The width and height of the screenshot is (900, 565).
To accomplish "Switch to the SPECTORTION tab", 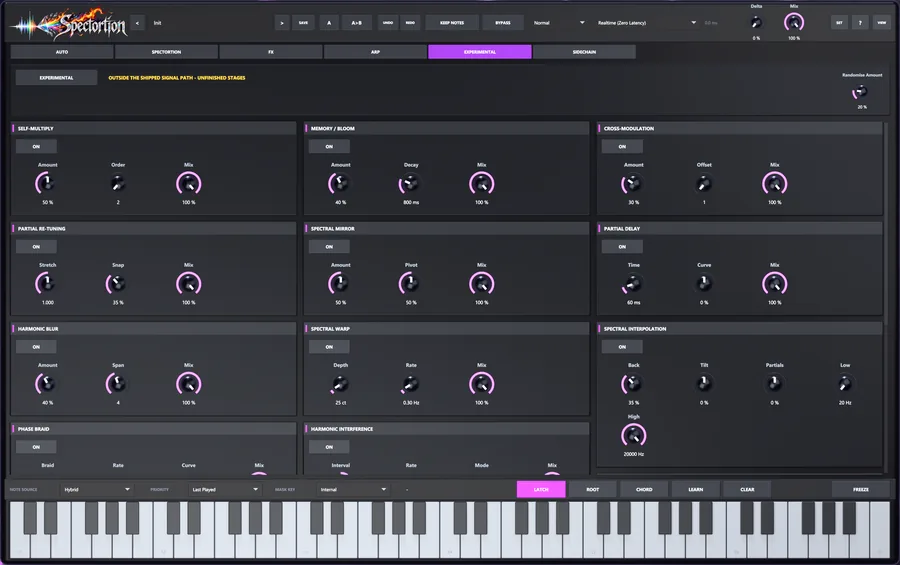I will click(x=166, y=52).
